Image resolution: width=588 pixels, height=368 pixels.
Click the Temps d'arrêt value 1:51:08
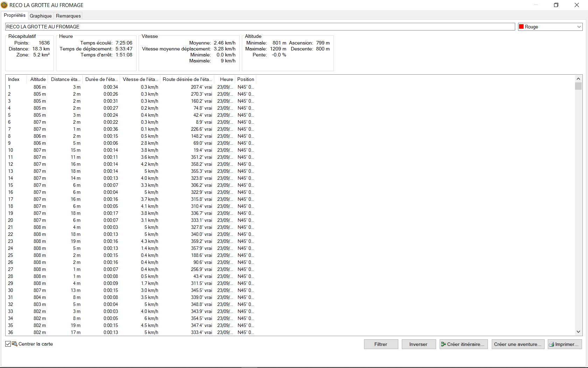point(124,55)
